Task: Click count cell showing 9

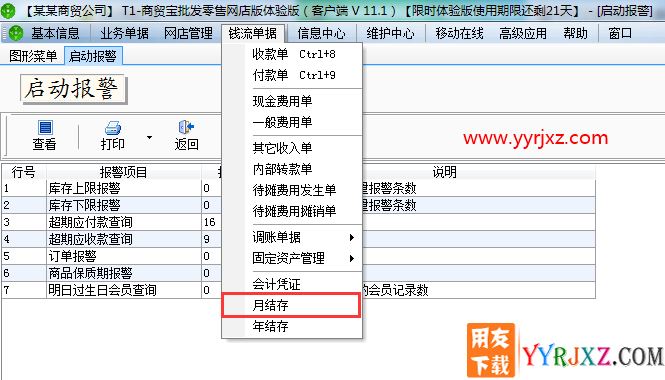Action: 212,239
